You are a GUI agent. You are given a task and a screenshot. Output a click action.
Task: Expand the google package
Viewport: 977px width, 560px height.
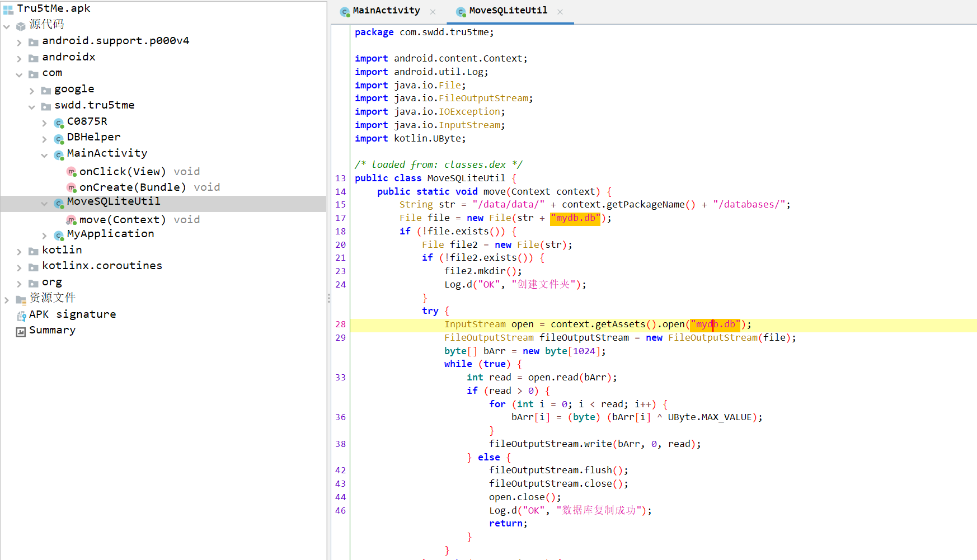click(x=32, y=91)
